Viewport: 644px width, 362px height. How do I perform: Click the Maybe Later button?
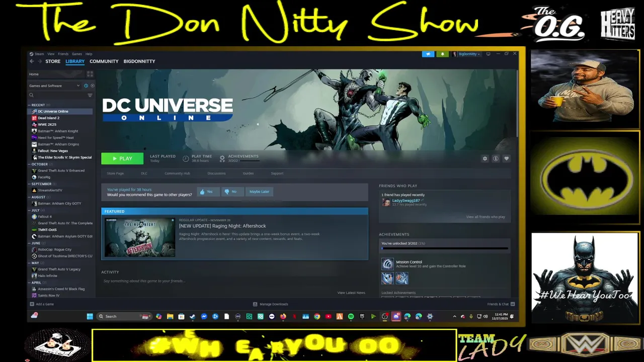pyautogui.click(x=259, y=192)
